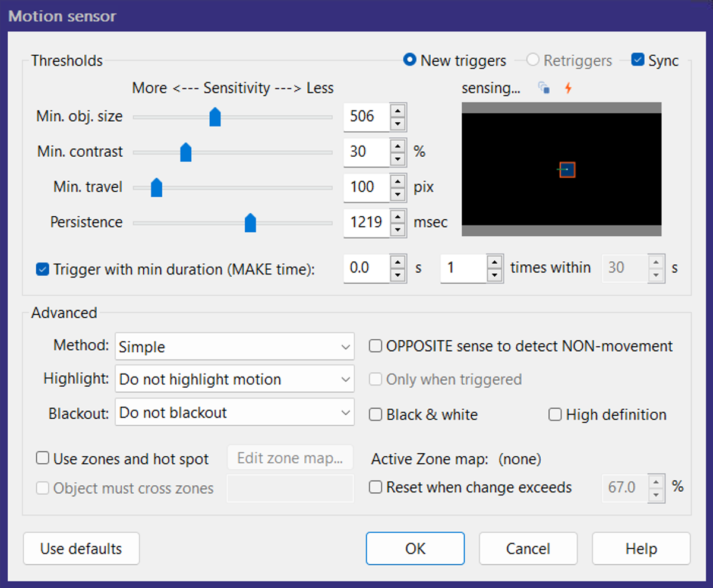Open the Highlight dropdown

pos(235,380)
